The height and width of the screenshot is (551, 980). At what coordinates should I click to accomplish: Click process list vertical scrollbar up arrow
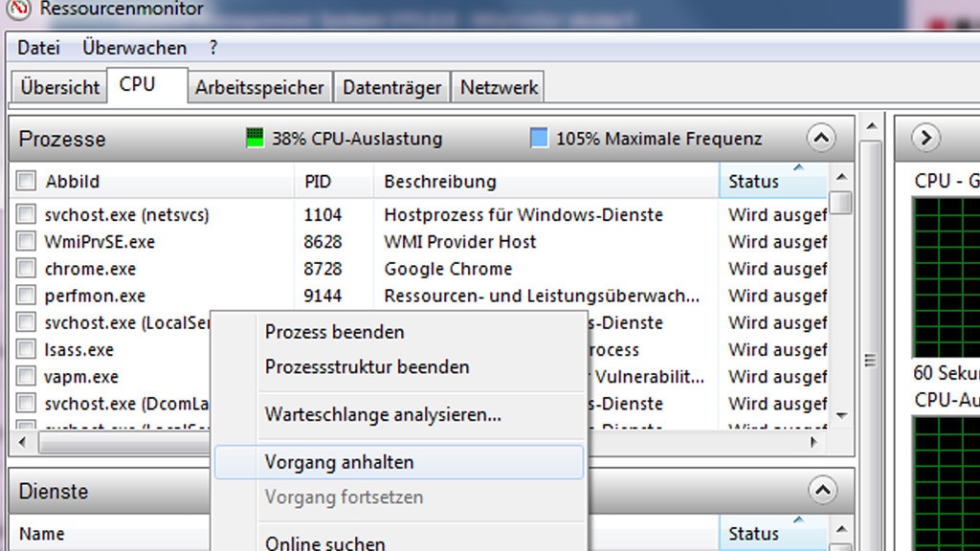pyautogui.click(x=842, y=177)
